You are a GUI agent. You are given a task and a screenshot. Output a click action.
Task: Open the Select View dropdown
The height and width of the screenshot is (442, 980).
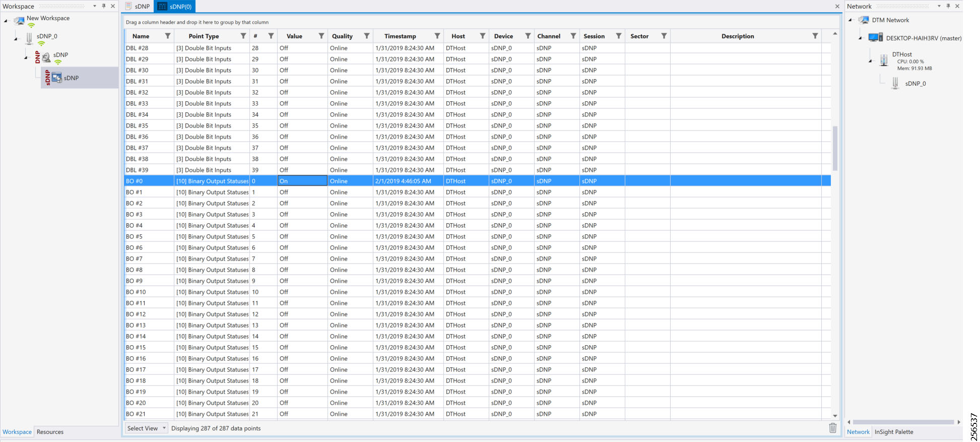click(x=146, y=428)
